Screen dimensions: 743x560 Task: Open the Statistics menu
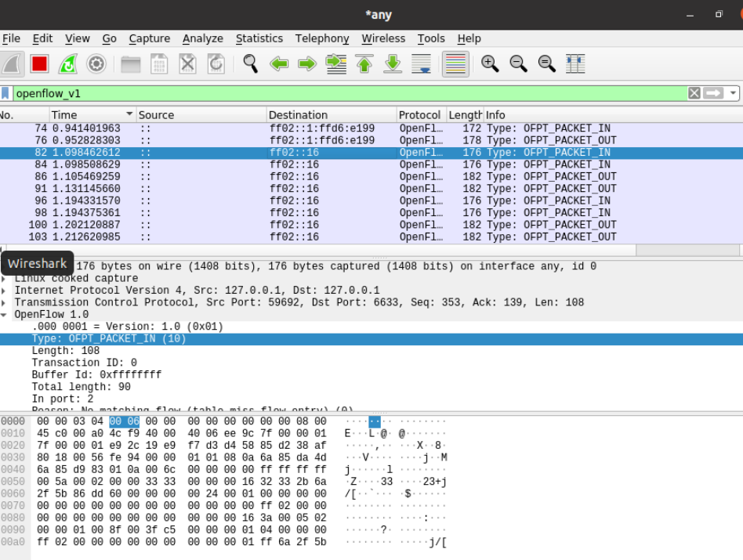point(259,38)
